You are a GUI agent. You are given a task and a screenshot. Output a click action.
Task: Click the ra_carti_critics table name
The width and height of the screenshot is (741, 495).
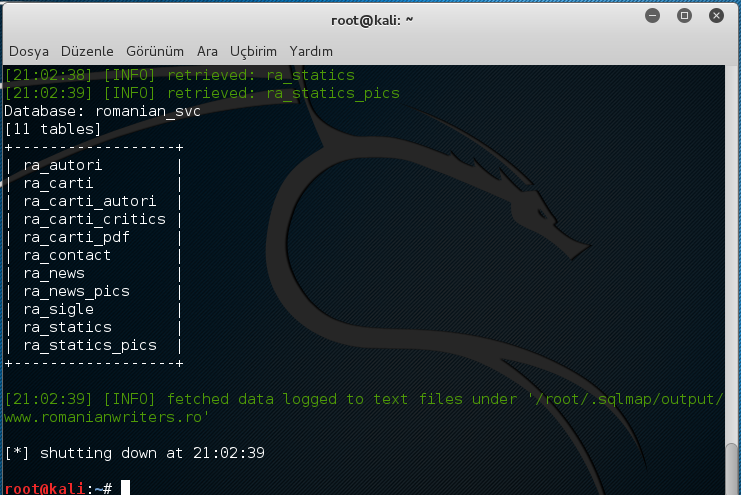tap(95, 219)
